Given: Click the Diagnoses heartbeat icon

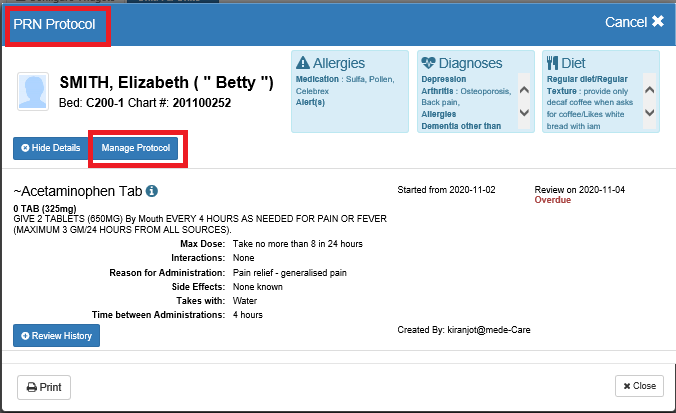Looking at the screenshot, I should (428, 62).
